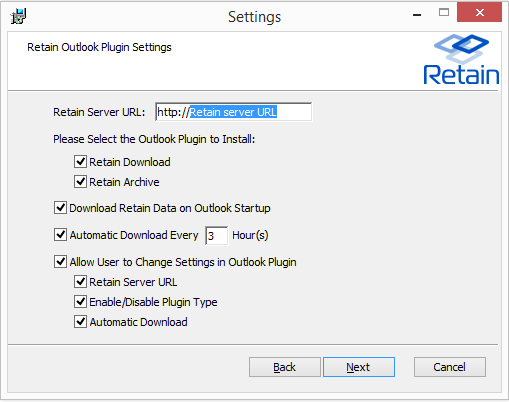Click the Settings window title
This screenshot has height=402, width=509.
click(x=255, y=17)
